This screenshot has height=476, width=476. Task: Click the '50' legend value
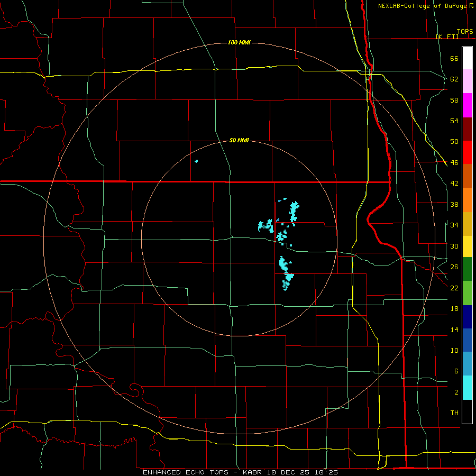click(x=454, y=141)
